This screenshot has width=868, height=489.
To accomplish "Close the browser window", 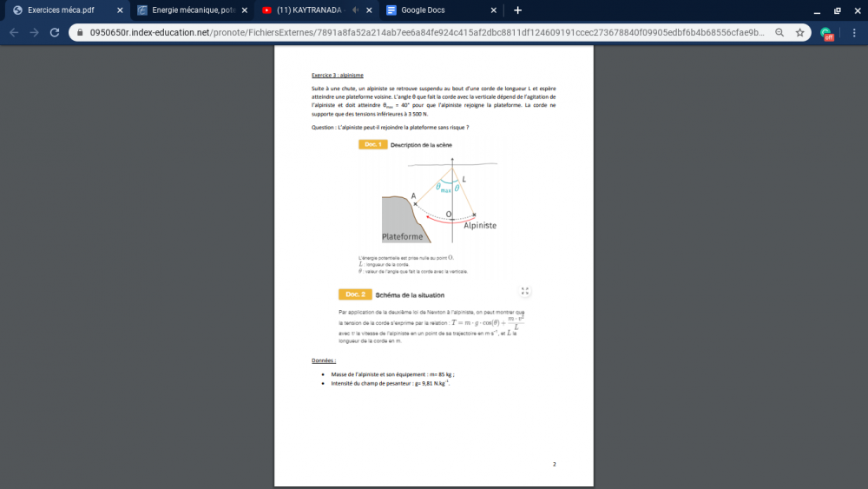I will (x=858, y=10).
